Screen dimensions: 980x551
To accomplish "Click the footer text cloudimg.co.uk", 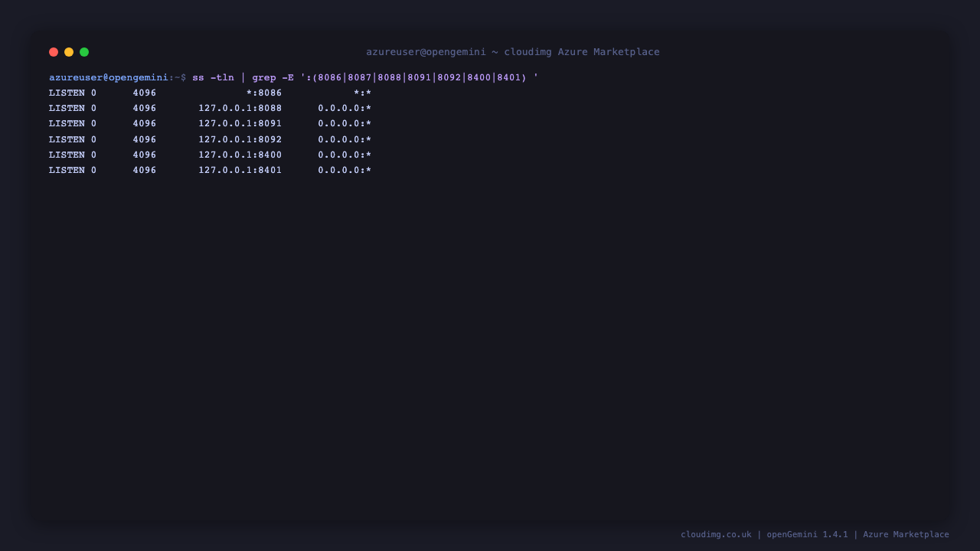I will (716, 535).
